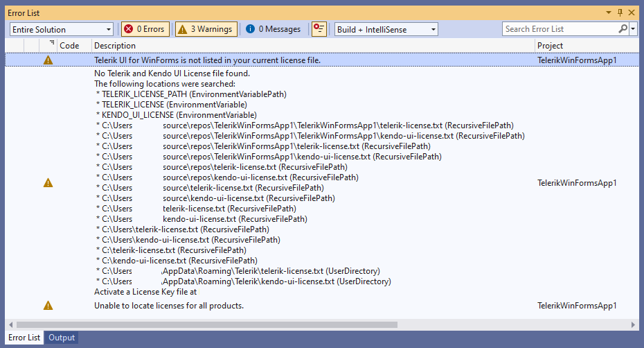The width and height of the screenshot is (644, 348).
Task: Switch to the Output tab
Action: [62, 338]
